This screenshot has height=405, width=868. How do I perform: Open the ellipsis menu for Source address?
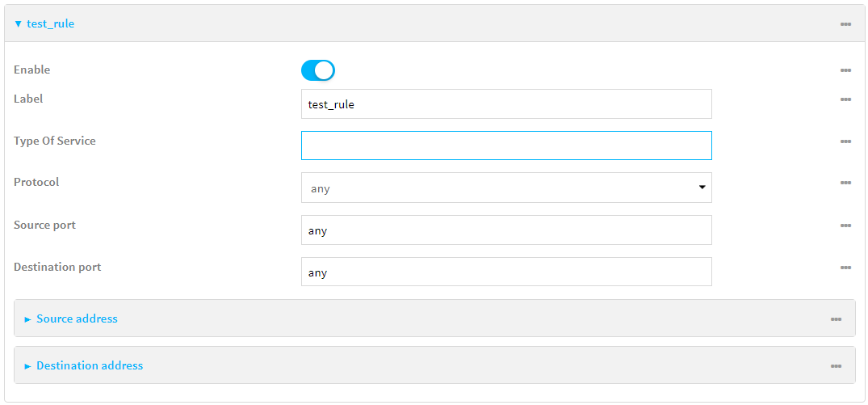pos(836,319)
